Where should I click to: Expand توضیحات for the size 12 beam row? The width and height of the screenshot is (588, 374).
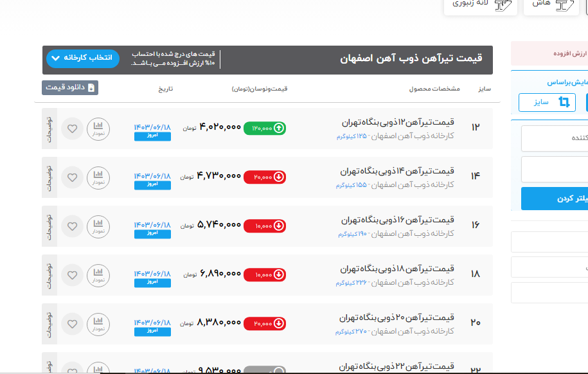(49, 128)
